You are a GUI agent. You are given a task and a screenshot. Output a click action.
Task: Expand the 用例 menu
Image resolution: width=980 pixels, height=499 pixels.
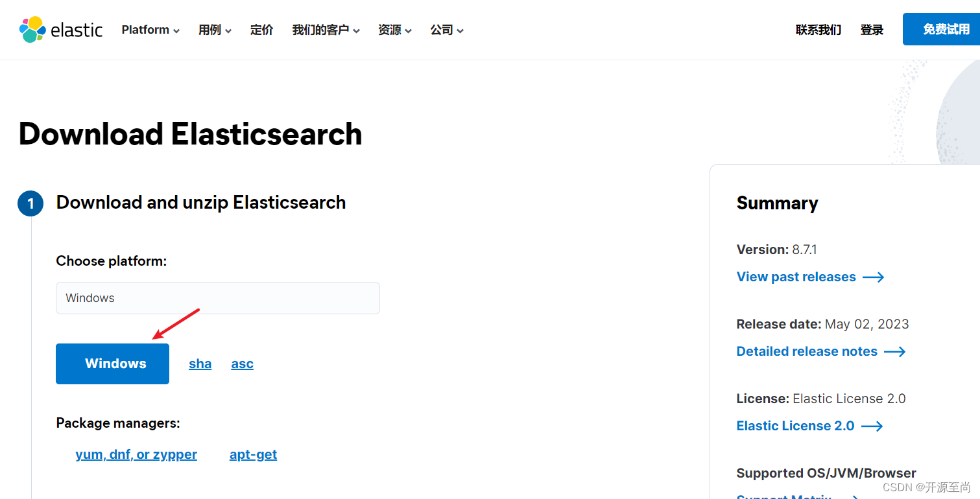215,30
